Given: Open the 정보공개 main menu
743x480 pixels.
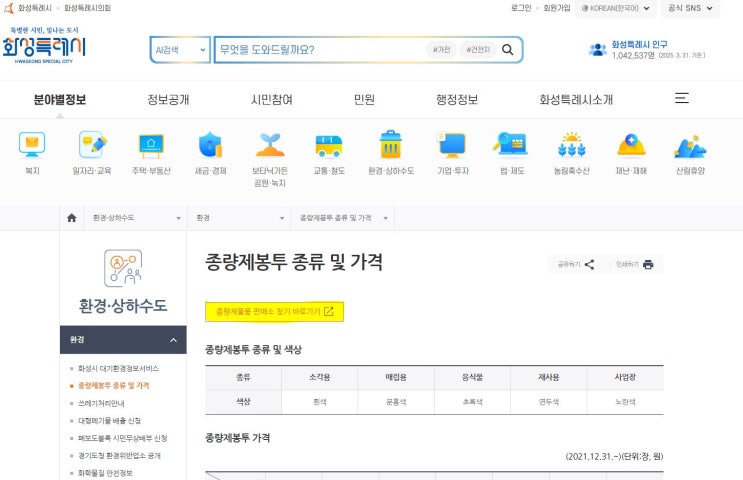Looking at the screenshot, I should [168, 100].
